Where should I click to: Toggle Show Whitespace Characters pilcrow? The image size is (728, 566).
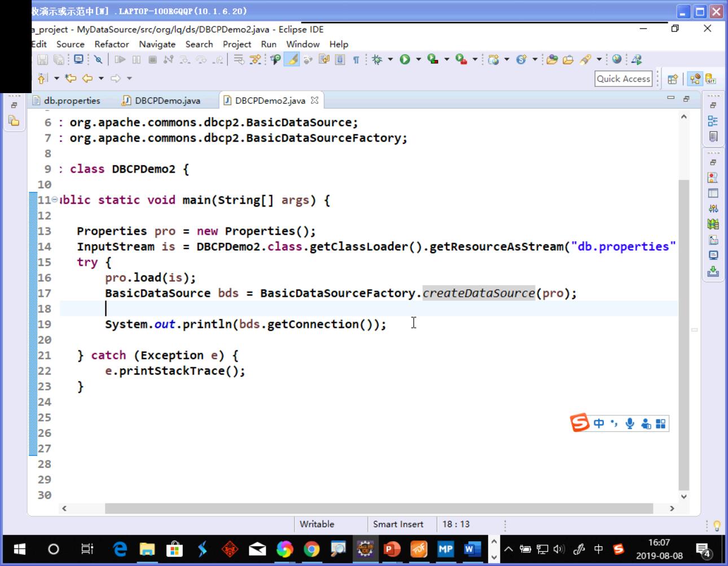[x=356, y=59]
